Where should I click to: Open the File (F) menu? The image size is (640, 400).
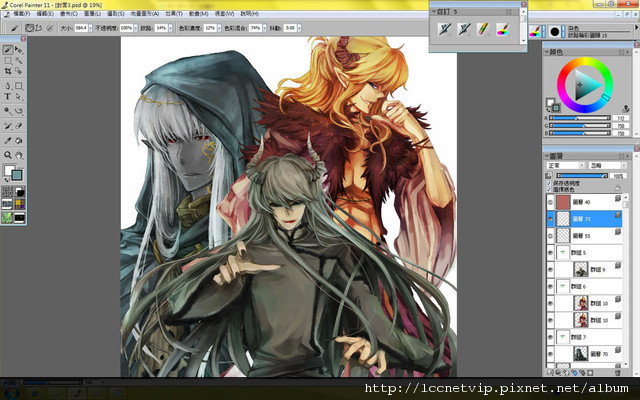[x=22, y=14]
